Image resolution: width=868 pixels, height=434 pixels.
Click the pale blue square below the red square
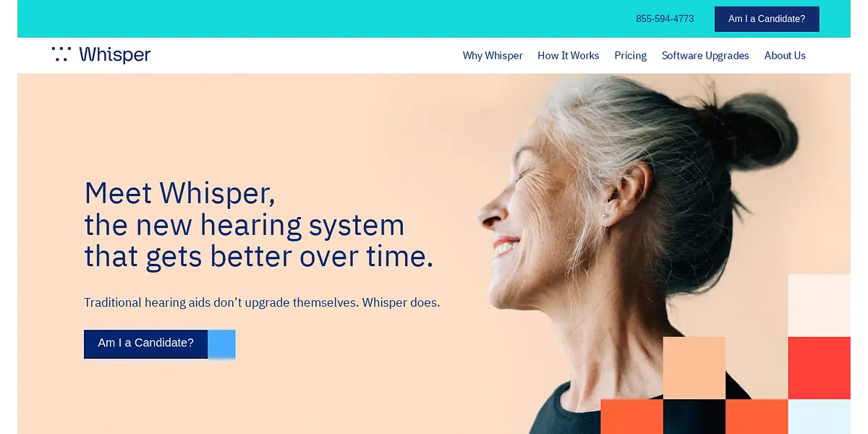[x=819, y=417]
